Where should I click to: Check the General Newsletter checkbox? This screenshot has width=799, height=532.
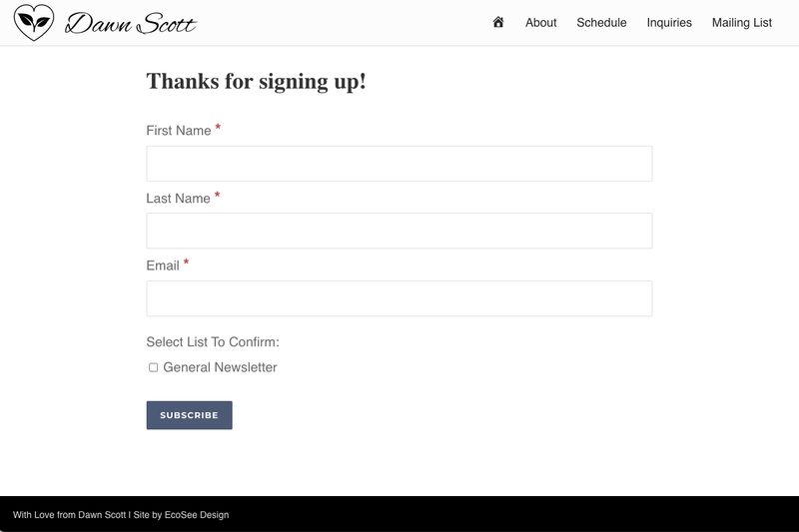pos(154,367)
